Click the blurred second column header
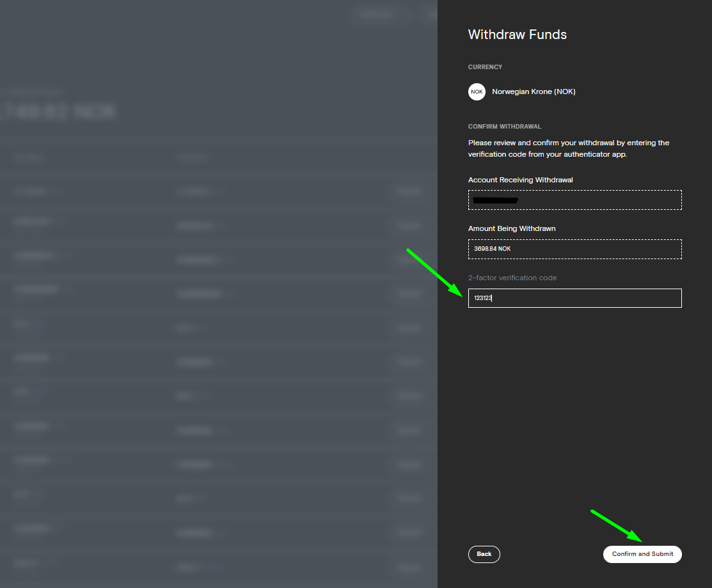 [x=193, y=157]
